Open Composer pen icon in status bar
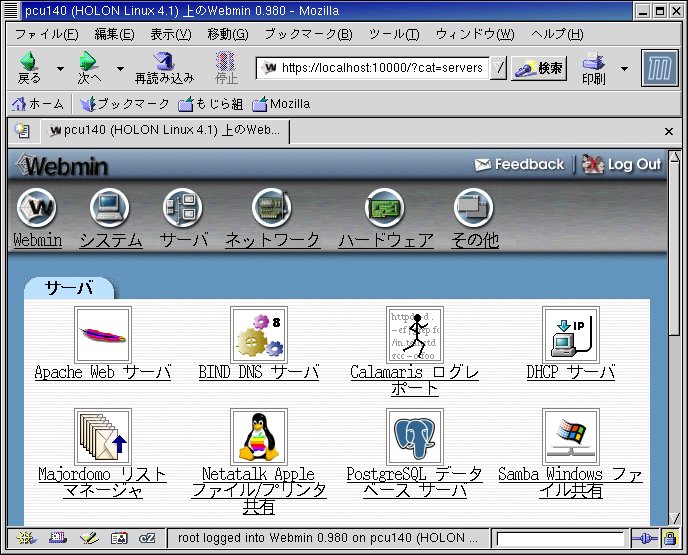Image resolution: width=688 pixels, height=555 pixels. coord(89,538)
